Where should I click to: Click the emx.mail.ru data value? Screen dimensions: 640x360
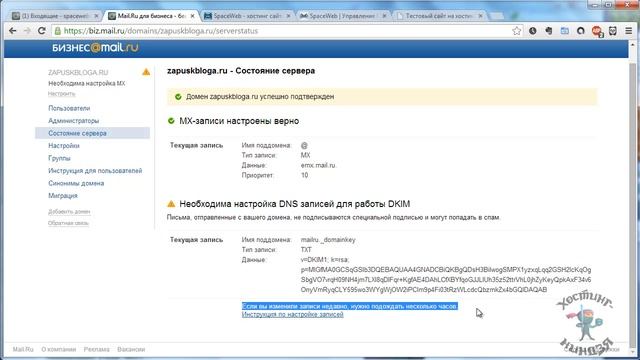[318, 165]
